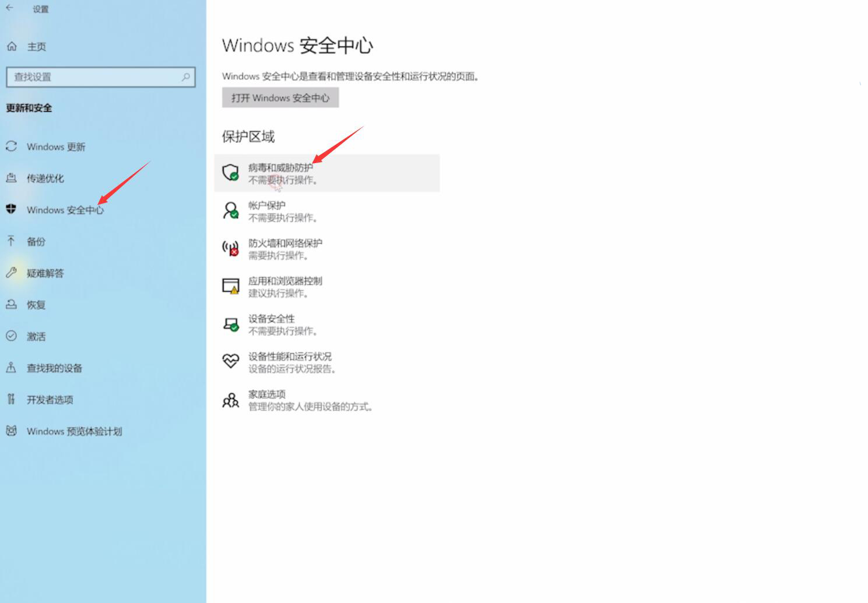
Task: Click the 激活 checkmark circle icon
Action: (11, 336)
